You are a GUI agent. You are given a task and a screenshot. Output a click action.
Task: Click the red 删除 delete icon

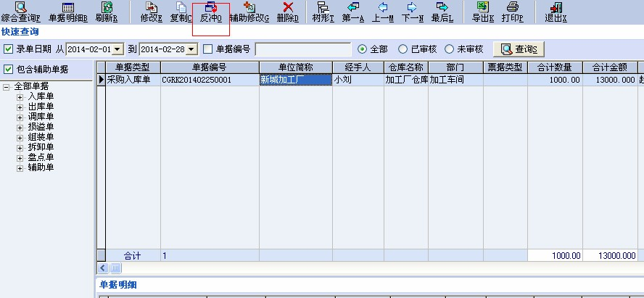[287, 7]
